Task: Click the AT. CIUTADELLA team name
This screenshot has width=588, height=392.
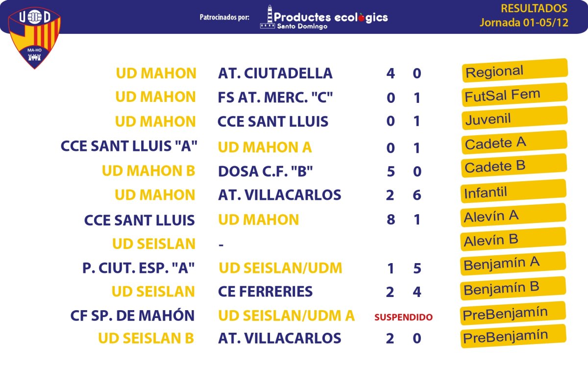Action: click(x=275, y=73)
